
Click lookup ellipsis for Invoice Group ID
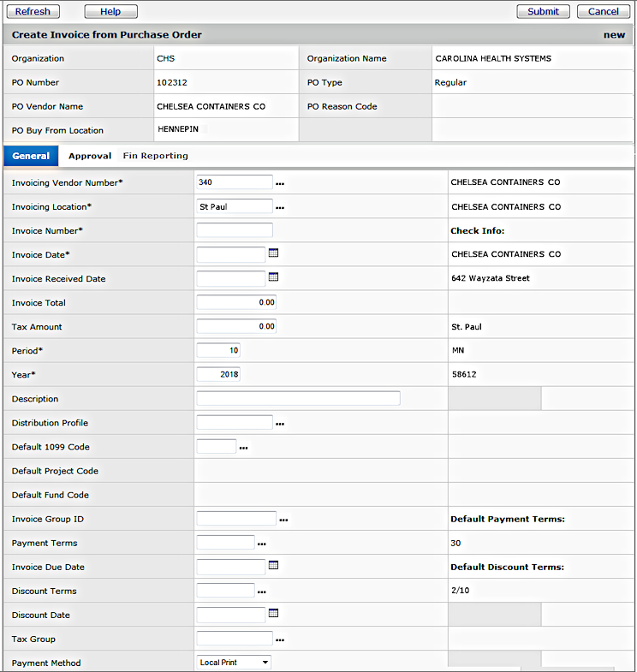pyautogui.click(x=283, y=520)
